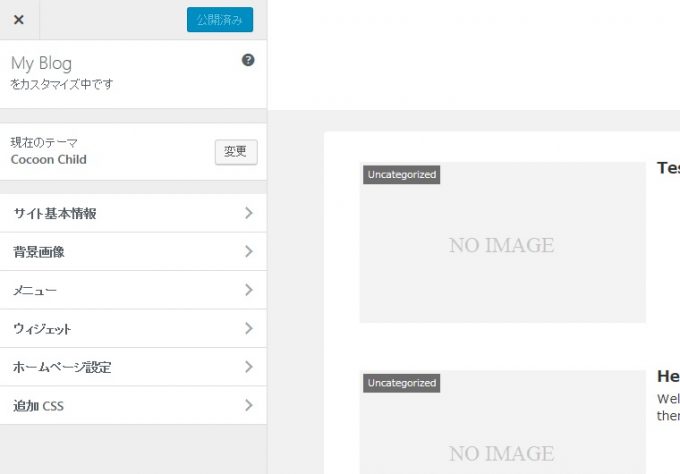Open the first post's NO IMAGE thumbnail
The image size is (680, 474).
pos(502,245)
